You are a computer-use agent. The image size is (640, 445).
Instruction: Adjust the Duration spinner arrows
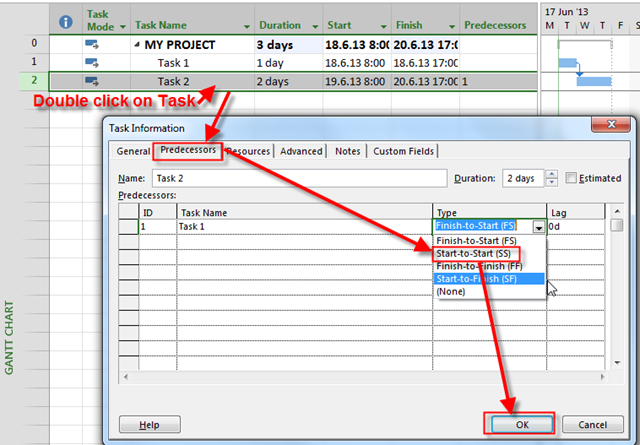[553, 178]
